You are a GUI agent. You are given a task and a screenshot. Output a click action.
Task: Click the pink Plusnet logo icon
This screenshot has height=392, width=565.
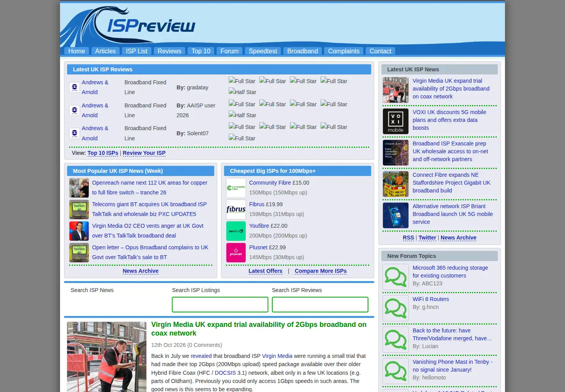[236, 252]
